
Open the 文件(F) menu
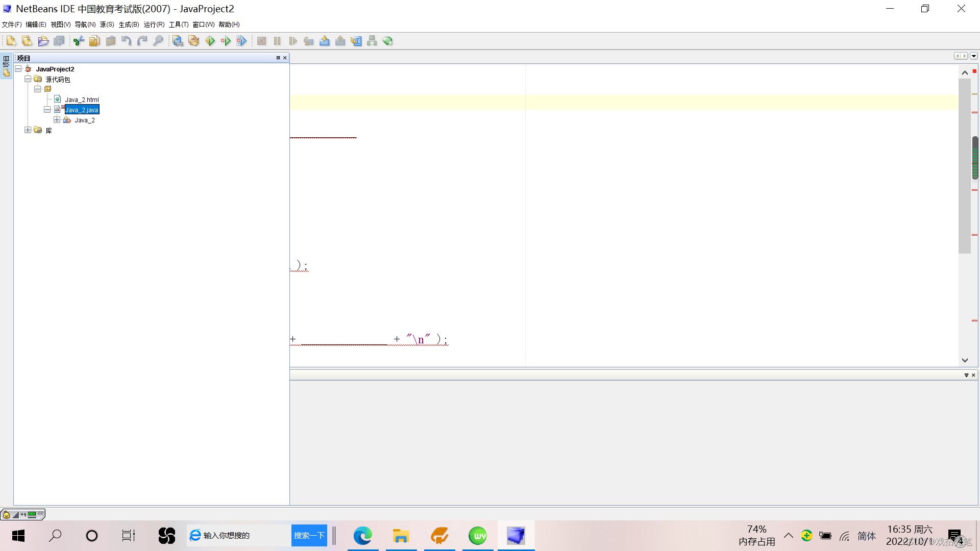pos(12,24)
